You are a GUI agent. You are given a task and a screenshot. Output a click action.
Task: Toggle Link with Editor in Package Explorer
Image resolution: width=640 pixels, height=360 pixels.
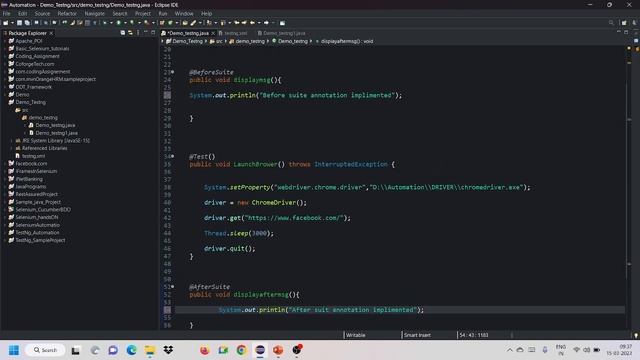130,33
